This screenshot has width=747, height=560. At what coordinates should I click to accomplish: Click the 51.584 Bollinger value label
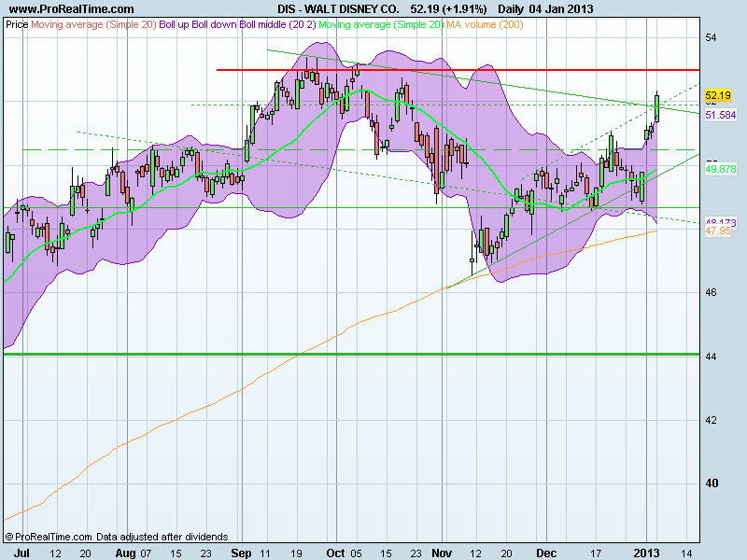click(x=721, y=115)
